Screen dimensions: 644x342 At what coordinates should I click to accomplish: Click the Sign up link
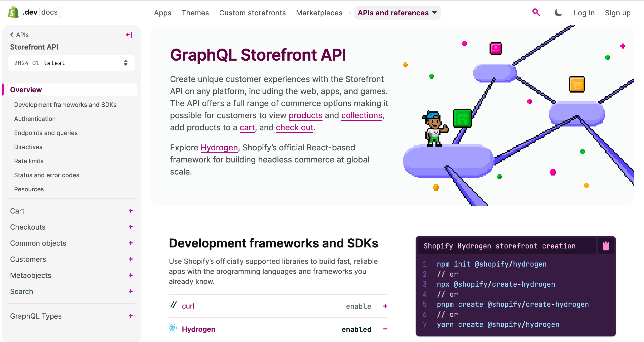[618, 13]
